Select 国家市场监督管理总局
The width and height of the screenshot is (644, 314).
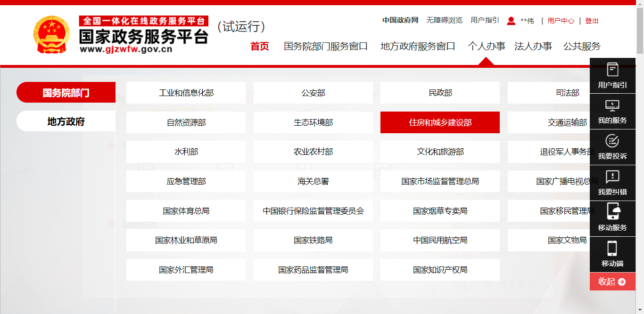(440, 181)
